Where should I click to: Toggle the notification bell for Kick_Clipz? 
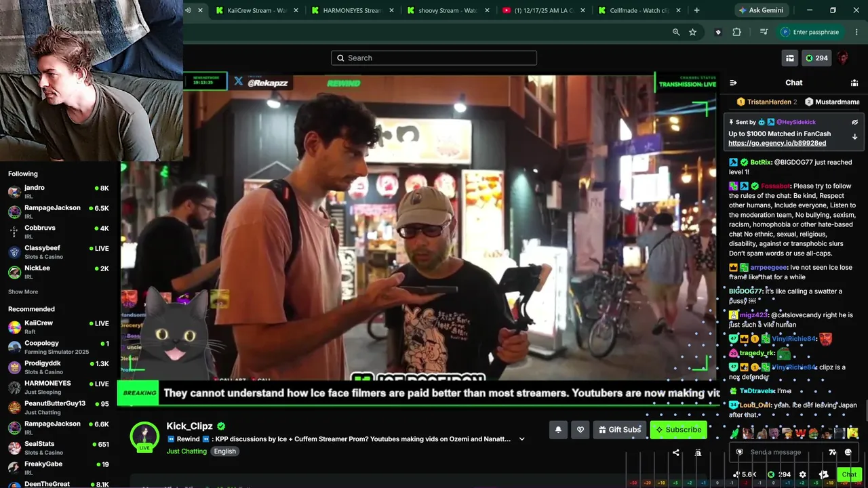point(558,430)
